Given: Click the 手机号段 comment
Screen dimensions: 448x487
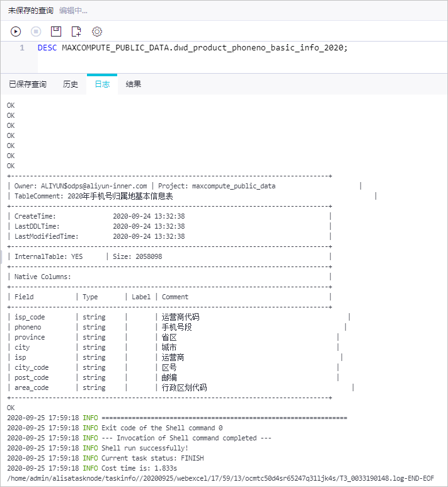Looking at the screenshot, I should pyautogui.click(x=177, y=327).
